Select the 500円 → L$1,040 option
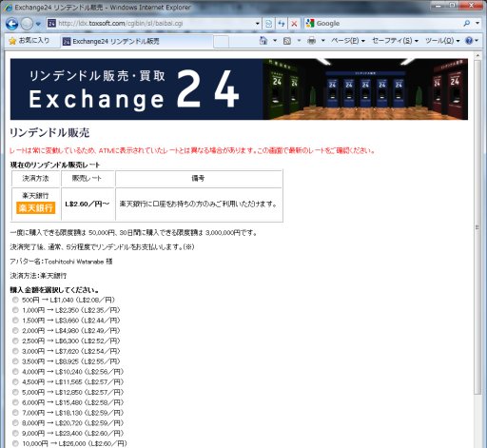Screen dimensions: 487x448 point(15,300)
